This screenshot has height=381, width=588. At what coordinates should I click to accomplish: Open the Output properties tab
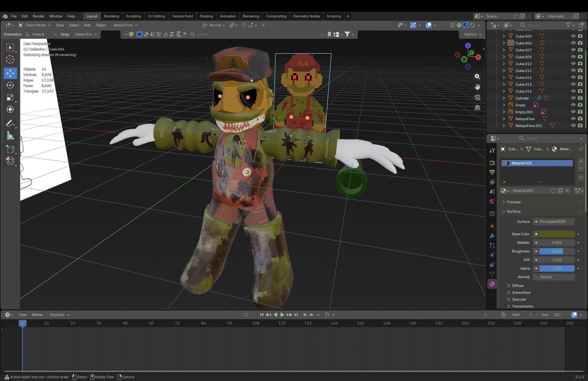point(492,172)
